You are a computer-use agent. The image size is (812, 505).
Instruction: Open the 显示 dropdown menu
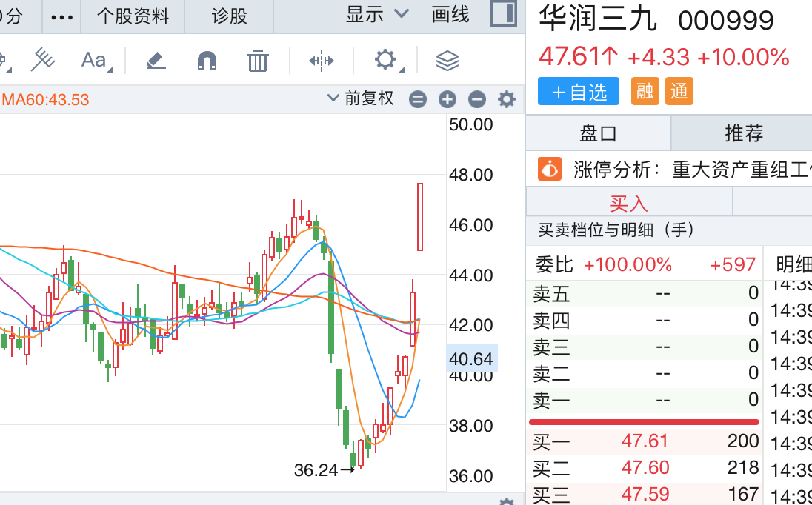point(377,15)
